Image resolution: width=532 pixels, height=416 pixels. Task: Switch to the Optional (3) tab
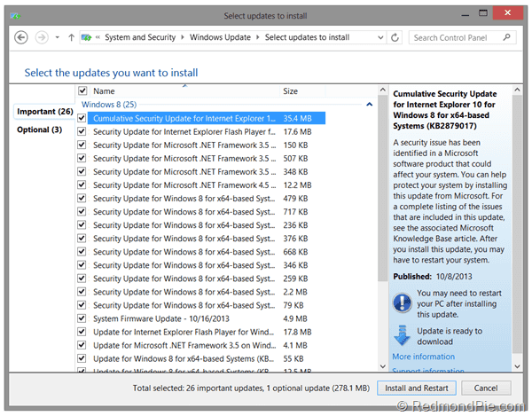[39, 130]
